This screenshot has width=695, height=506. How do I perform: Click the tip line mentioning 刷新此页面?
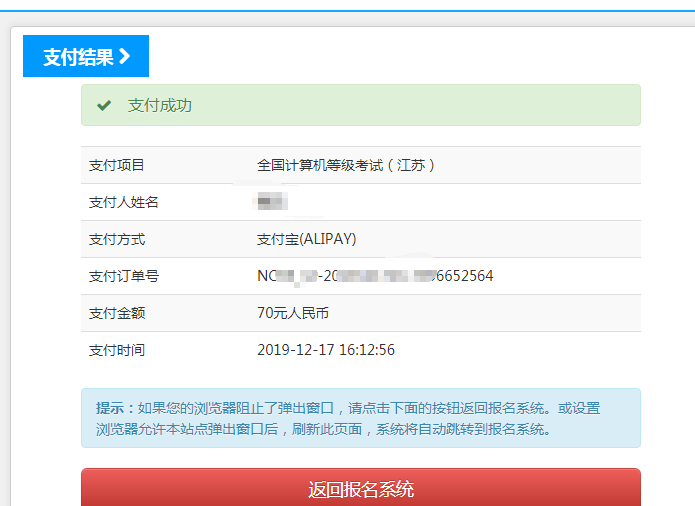click(x=324, y=429)
